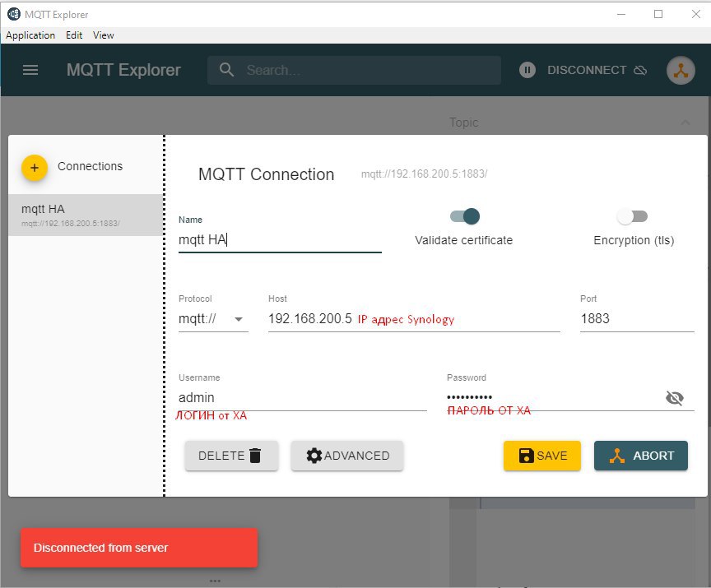Click the MQTT Connection heading
711x588 pixels.
(x=266, y=174)
